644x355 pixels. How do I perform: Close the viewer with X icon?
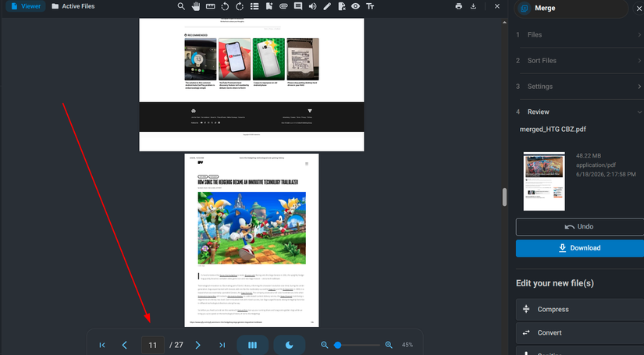tap(497, 6)
